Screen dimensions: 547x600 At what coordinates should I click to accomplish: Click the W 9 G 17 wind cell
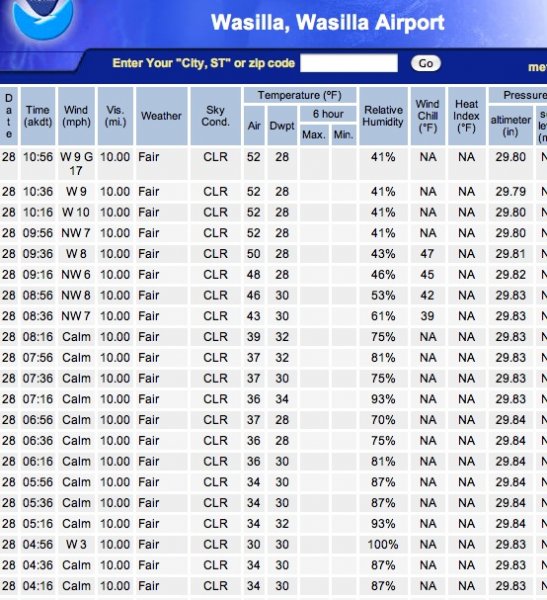(x=76, y=164)
